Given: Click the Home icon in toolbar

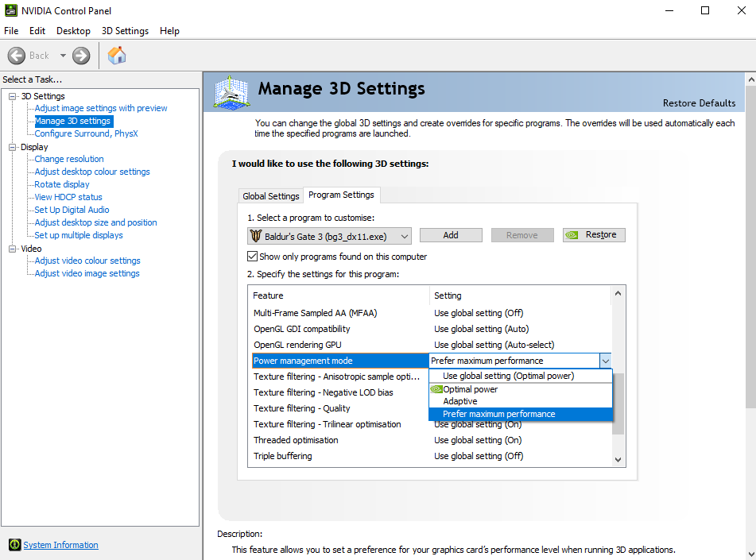Looking at the screenshot, I should [117, 56].
